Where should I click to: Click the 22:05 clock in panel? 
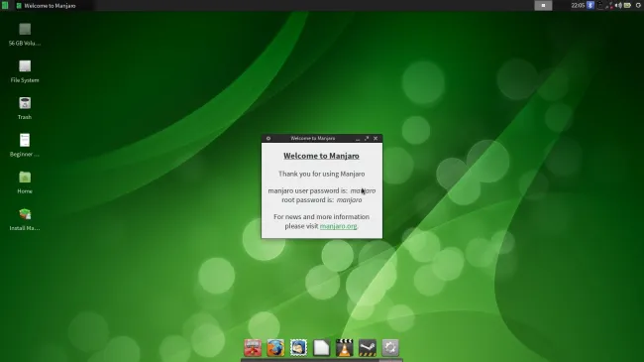[x=578, y=5]
